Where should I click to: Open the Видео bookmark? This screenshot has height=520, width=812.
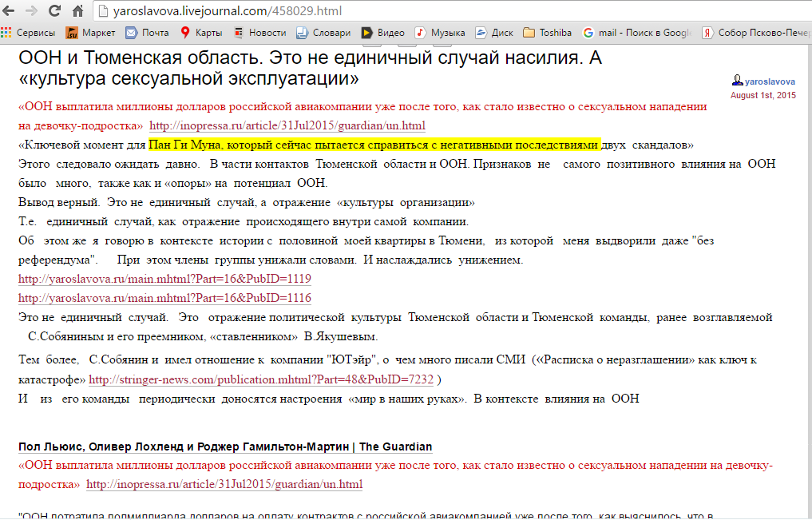(x=383, y=33)
